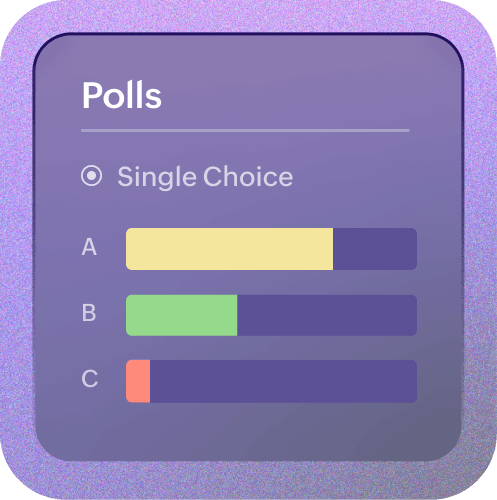This screenshot has height=500, width=497.
Task: Click the word Single in the option label
Action: 157,177
